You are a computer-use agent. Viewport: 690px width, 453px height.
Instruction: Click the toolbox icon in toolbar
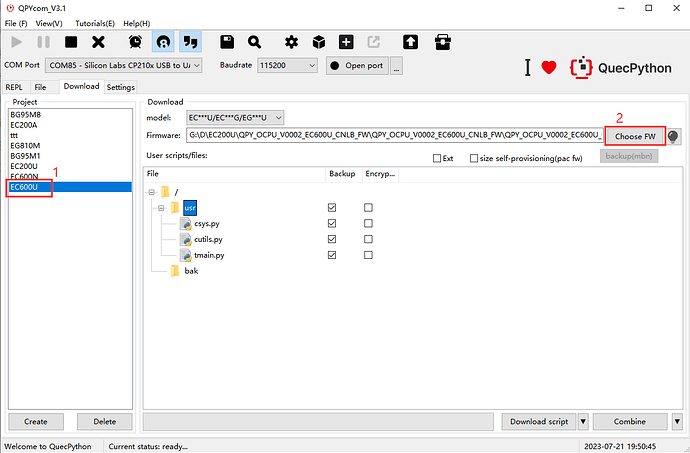(442, 42)
